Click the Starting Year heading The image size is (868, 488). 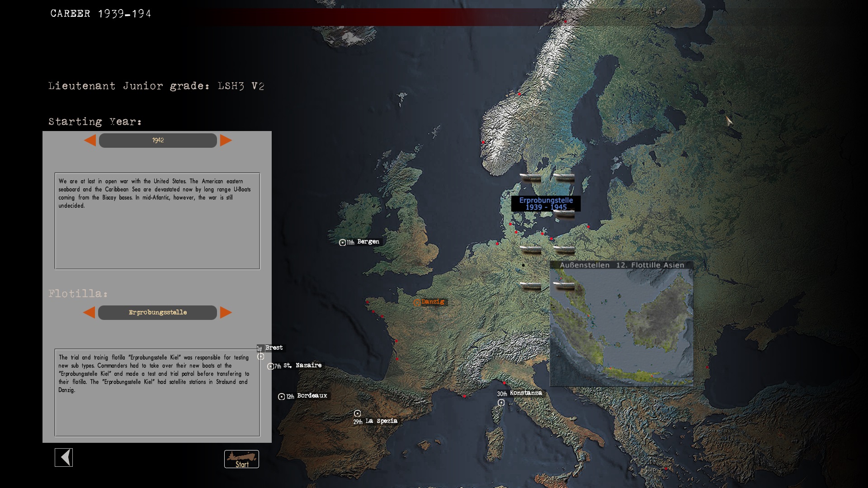click(95, 122)
